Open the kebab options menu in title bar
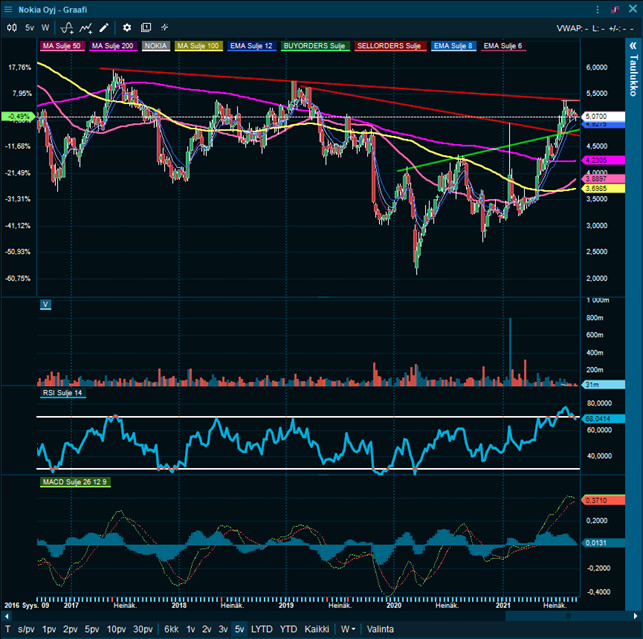The height and width of the screenshot is (639, 643). click(597, 9)
